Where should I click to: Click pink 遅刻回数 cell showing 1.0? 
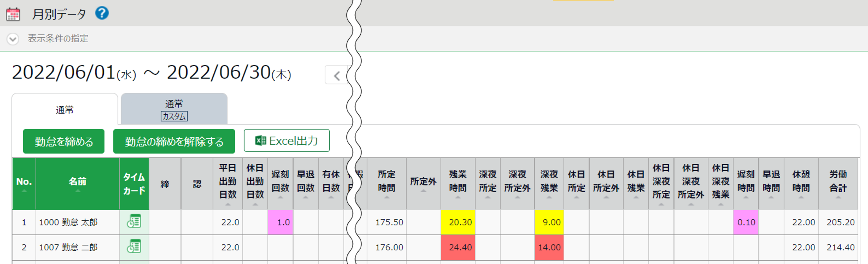(x=280, y=222)
